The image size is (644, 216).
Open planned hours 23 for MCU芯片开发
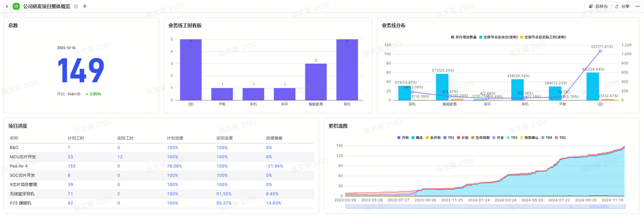tap(70, 157)
